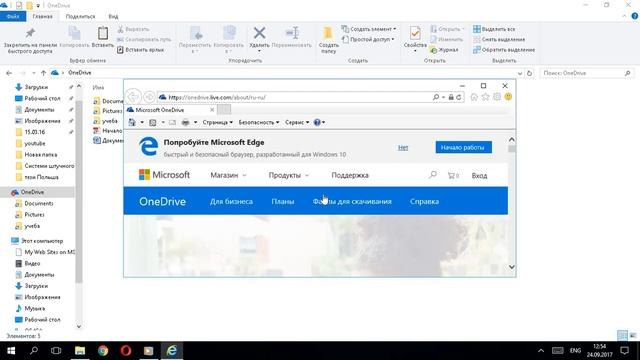Click the Начало работы button
The height and width of the screenshot is (360, 640).
tap(463, 147)
